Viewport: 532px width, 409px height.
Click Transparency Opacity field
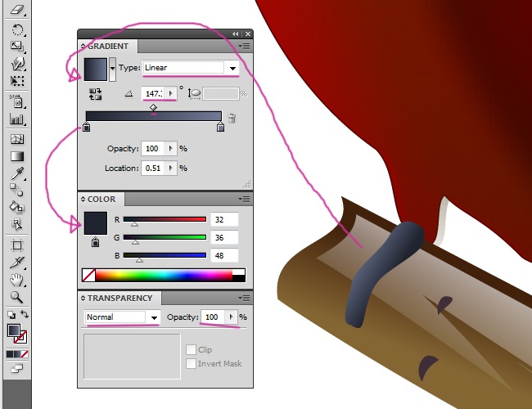coord(213,317)
